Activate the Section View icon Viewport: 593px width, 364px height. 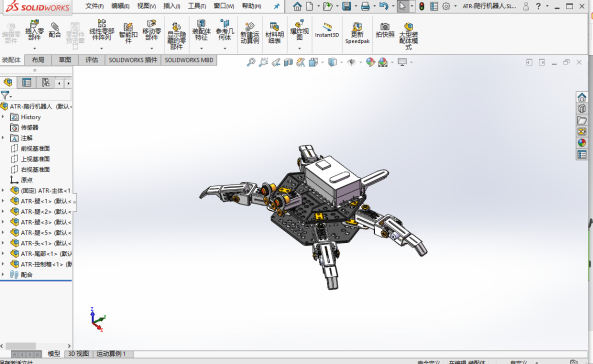click(288, 62)
